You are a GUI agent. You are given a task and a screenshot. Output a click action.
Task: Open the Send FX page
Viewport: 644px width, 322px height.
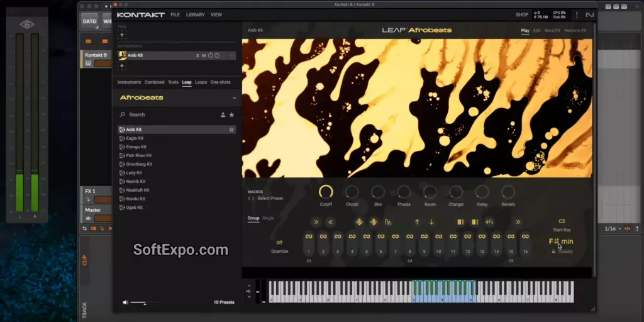tap(552, 31)
